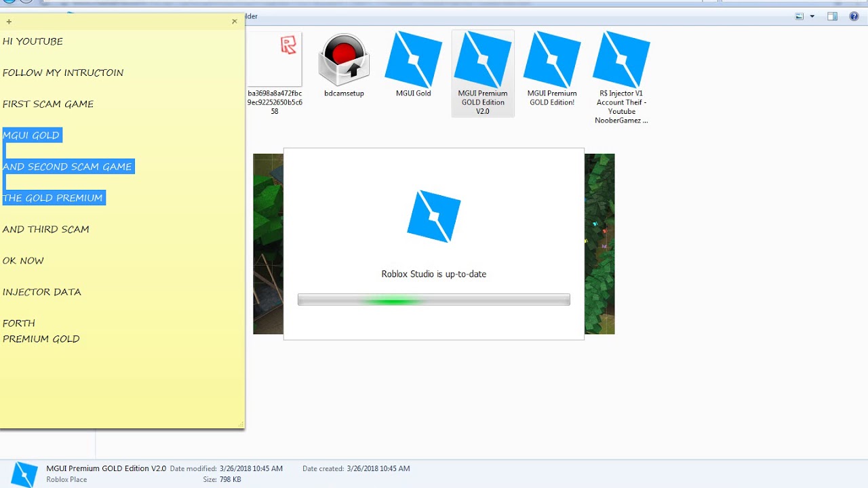Open Explorer help with the question mark icon
868x488 pixels.
[854, 16]
